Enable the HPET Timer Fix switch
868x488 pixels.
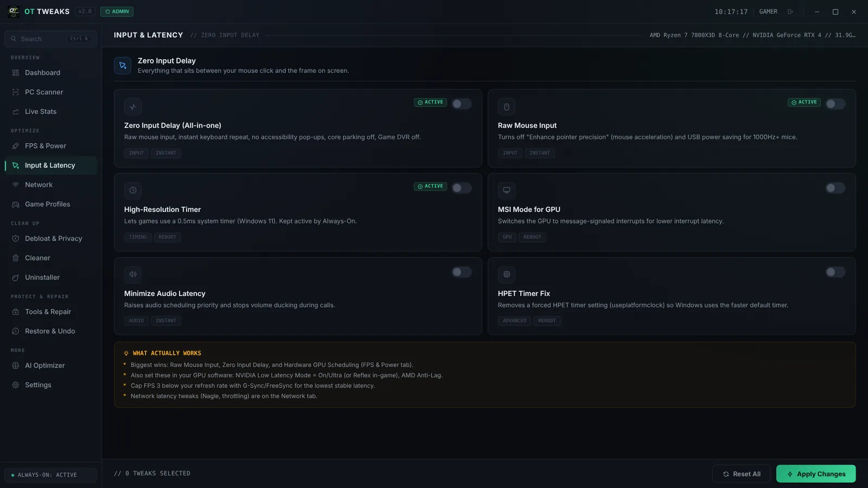point(835,272)
